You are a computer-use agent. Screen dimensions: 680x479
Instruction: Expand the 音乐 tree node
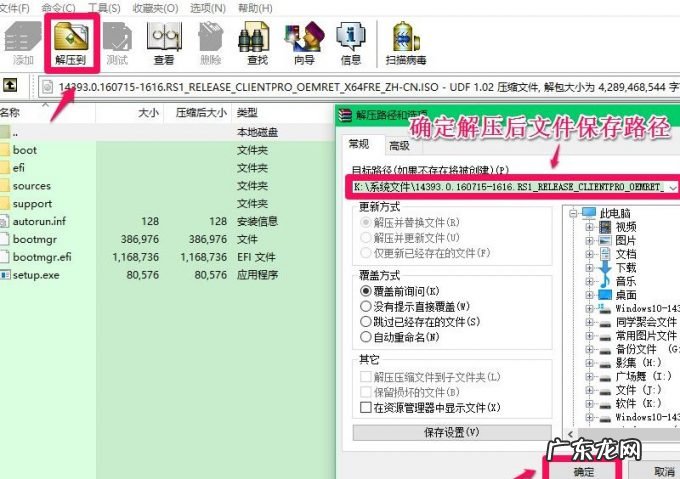[589, 281]
